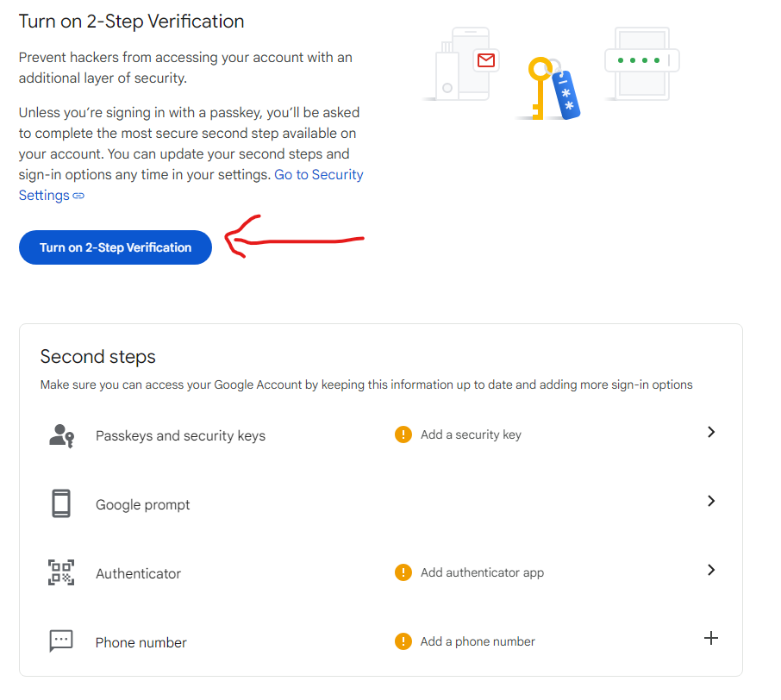Click the Phone number message bubble icon
Screen dimensions: 781x700
click(61, 641)
